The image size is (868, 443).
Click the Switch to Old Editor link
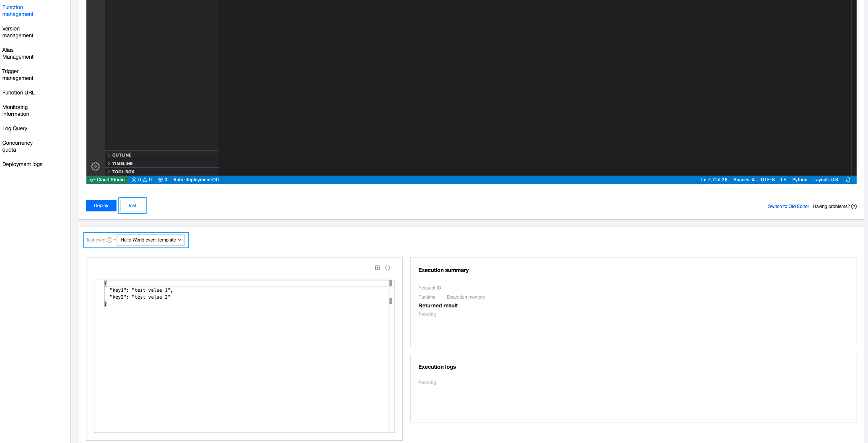point(788,206)
